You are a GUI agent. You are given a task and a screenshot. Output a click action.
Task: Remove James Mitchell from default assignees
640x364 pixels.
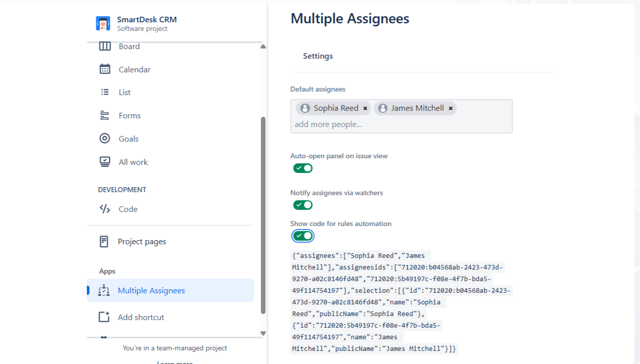(451, 108)
